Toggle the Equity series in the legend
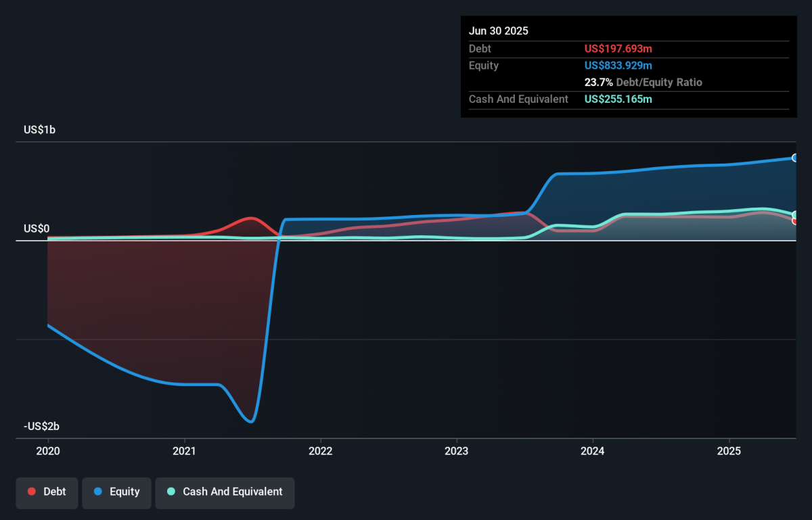812x520 pixels. click(x=116, y=492)
